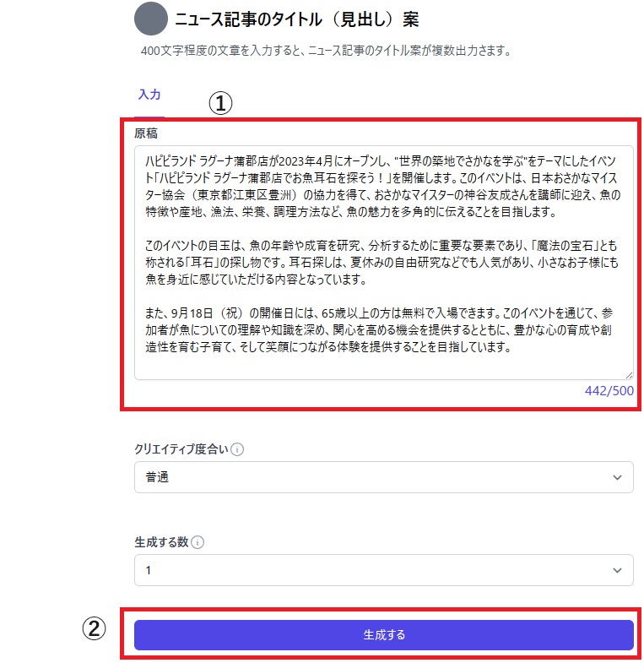The height and width of the screenshot is (663, 644).
Task: Click the 生成する数 label text
Action: pos(161,542)
